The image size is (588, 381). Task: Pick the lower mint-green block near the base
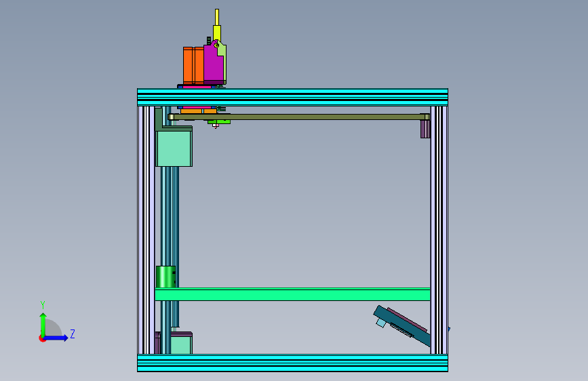click(x=182, y=344)
